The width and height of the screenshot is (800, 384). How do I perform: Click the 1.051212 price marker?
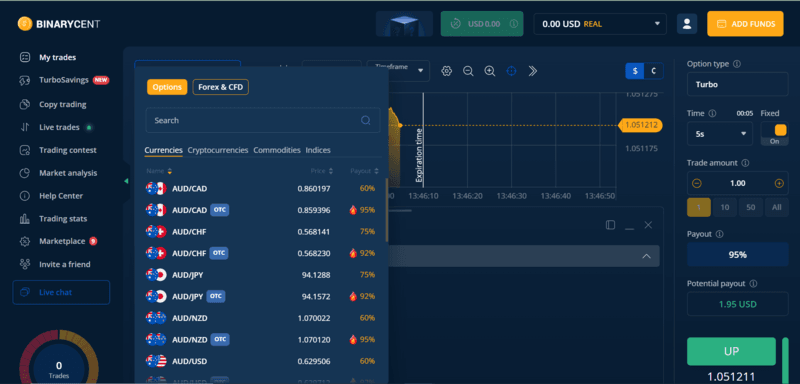[x=640, y=125]
